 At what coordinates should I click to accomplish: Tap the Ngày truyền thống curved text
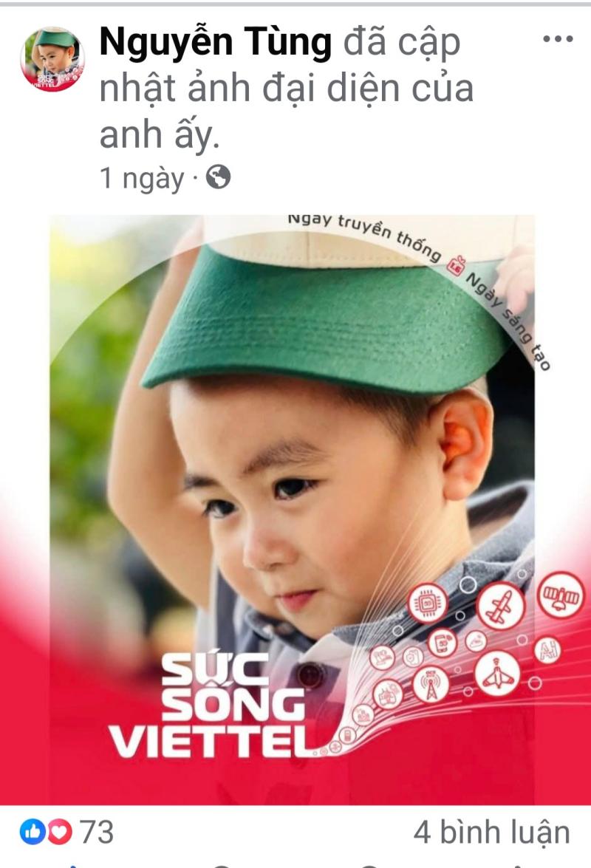365,233
